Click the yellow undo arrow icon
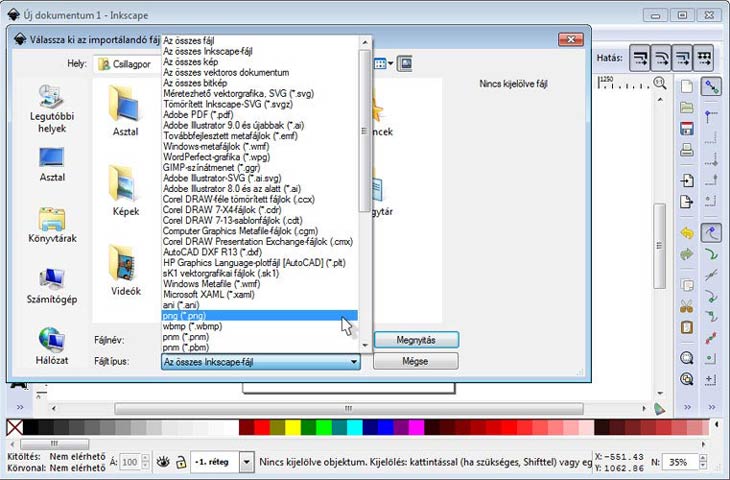730x480 pixels. [x=687, y=232]
